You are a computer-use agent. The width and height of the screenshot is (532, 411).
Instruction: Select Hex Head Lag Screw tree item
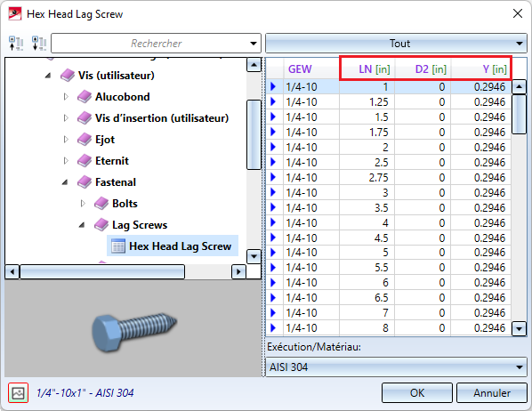(173, 246)
